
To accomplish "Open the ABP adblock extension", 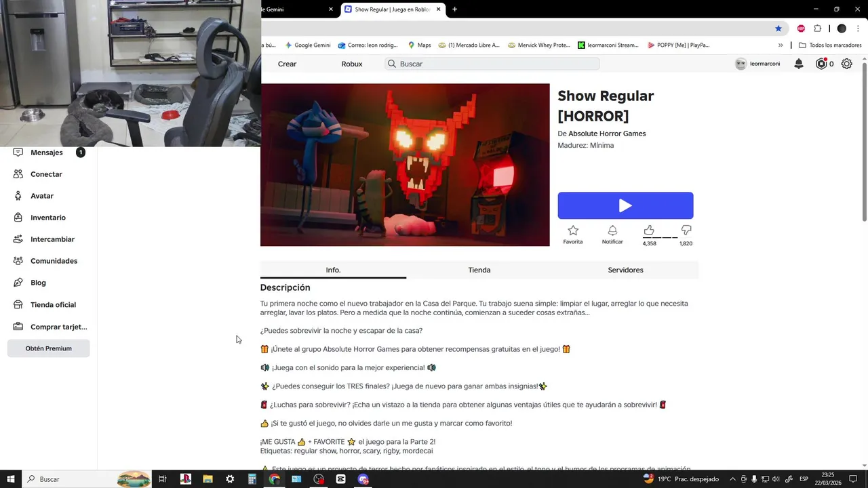I will (x=801, y=28).
